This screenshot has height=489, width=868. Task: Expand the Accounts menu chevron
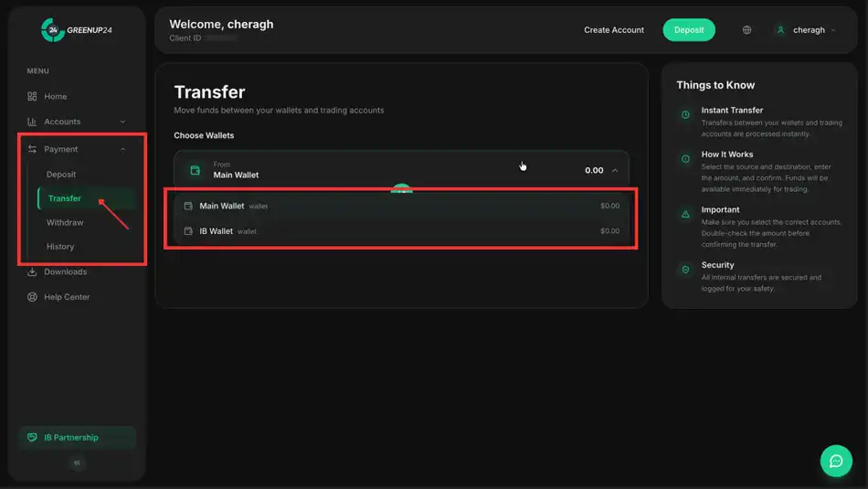click(x=123, y=122)
